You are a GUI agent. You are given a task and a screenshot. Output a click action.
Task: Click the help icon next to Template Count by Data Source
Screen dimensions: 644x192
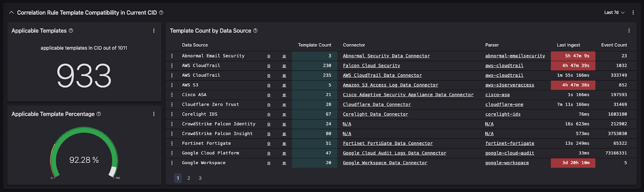[x=255, y=31]
